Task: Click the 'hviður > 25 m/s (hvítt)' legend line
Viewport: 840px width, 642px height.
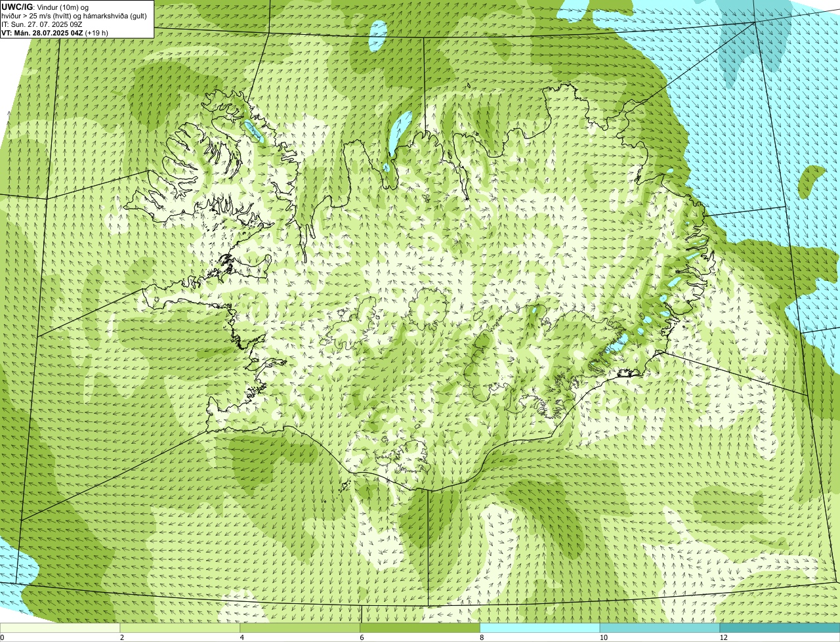Action: click(74, 15)
